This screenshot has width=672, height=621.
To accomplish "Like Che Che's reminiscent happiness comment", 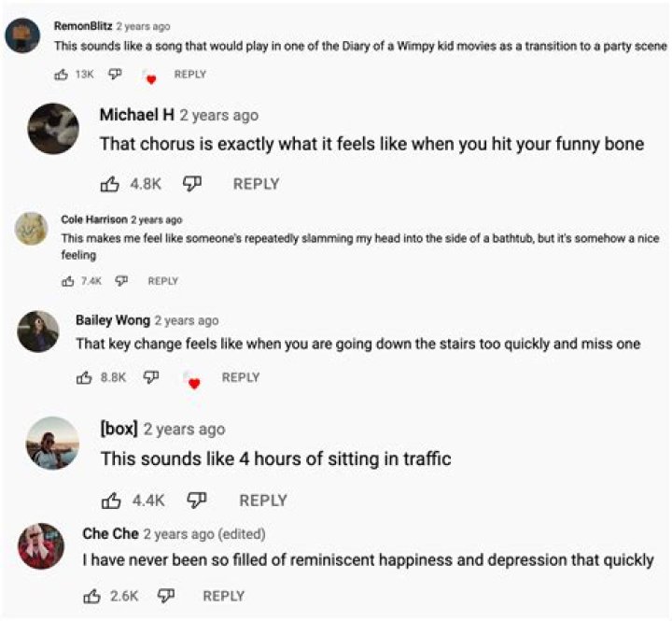I will [x=91, y=596].
